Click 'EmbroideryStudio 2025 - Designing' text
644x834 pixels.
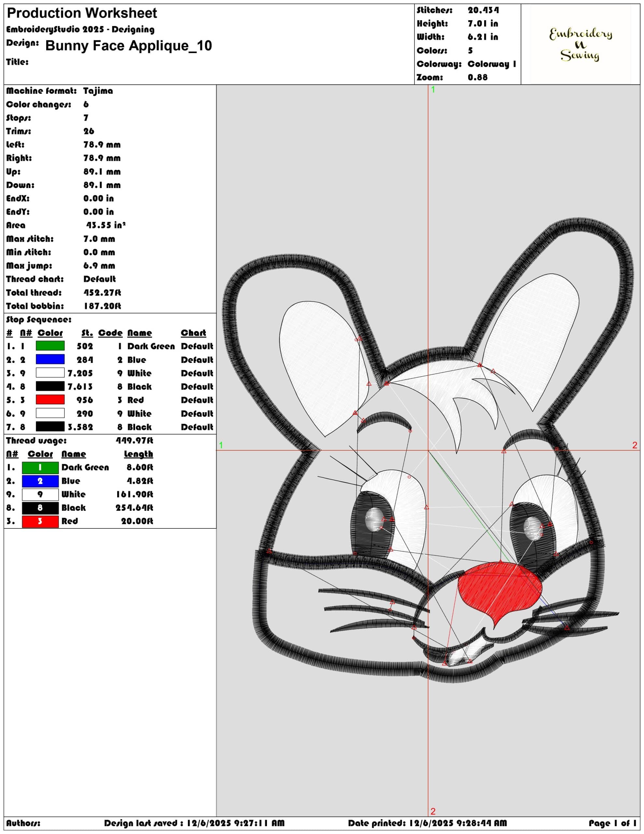pos(80,30)
